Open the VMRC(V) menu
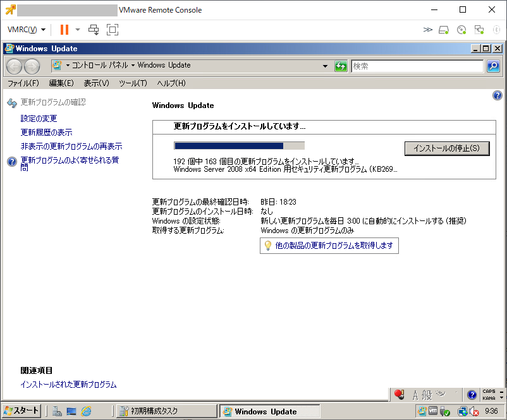The height and width of the screenshot is (420, 507). [x=27, y=30]
